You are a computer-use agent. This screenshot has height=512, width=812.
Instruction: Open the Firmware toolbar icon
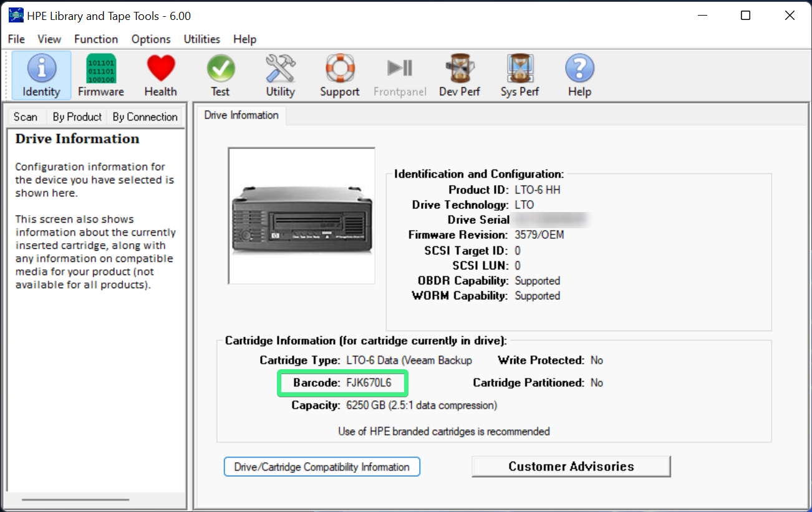click(x=101, y=75)
